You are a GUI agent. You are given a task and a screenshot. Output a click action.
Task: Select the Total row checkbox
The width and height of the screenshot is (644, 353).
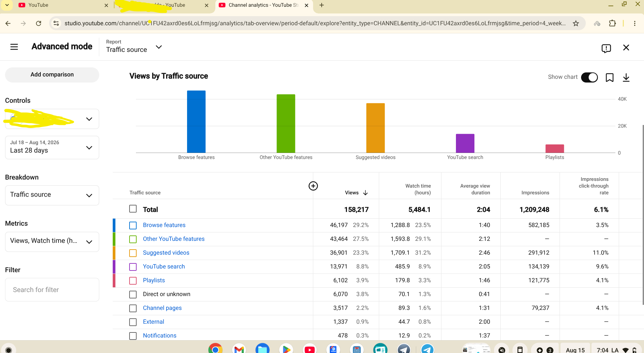(x=133, y=209)
